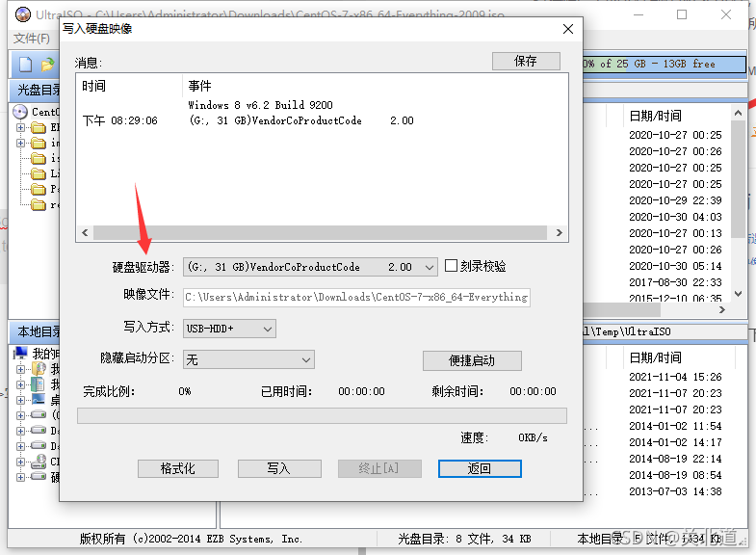Image resolution: width=756 pixels, height=555 pixels.
Task: Click the 光盘目录 panel header
Action: click(35, 90)
